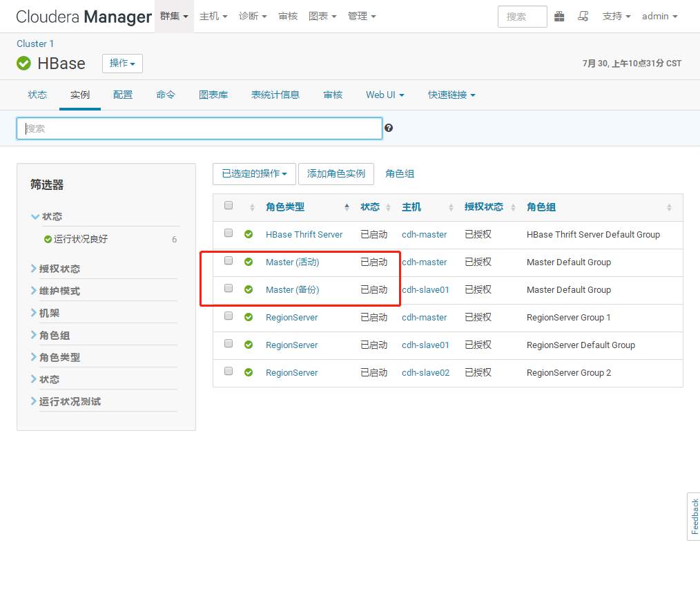Click HBase green health status icon
700x594 pixels.
[x=23, y=64]
